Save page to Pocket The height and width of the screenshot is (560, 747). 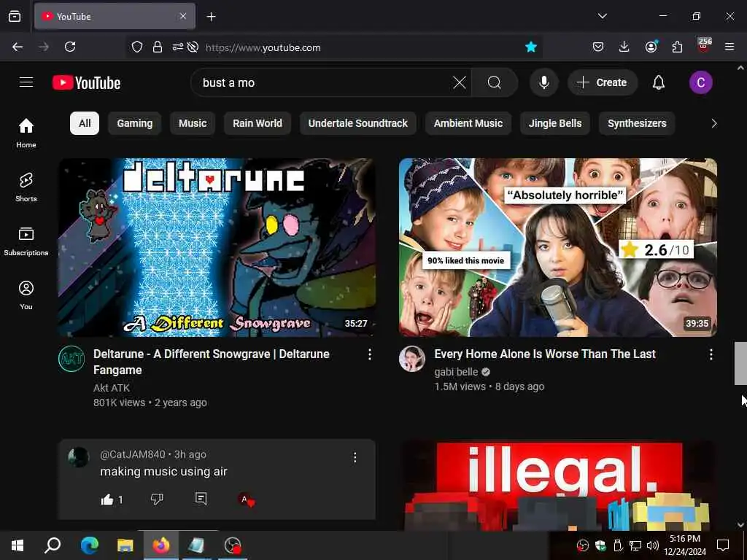[x=598, y=47]
